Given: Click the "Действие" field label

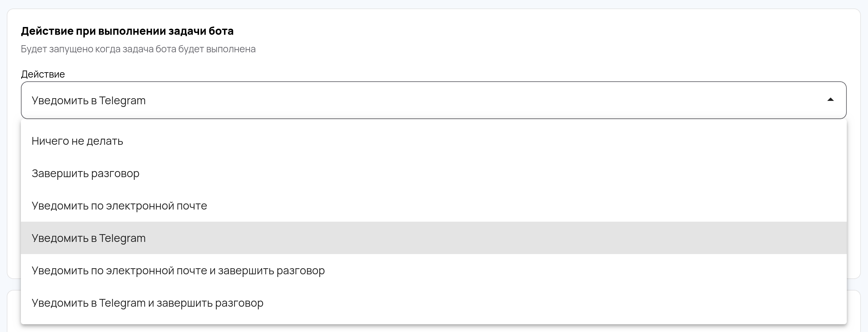Looking at the screenshot, I should (43, 74).
